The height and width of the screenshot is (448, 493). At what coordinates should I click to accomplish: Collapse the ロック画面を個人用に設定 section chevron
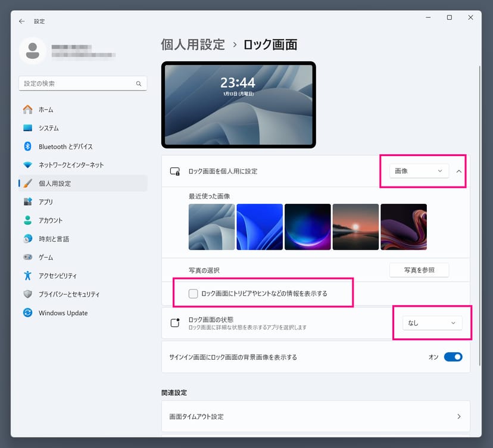click(x=458, y=171)
